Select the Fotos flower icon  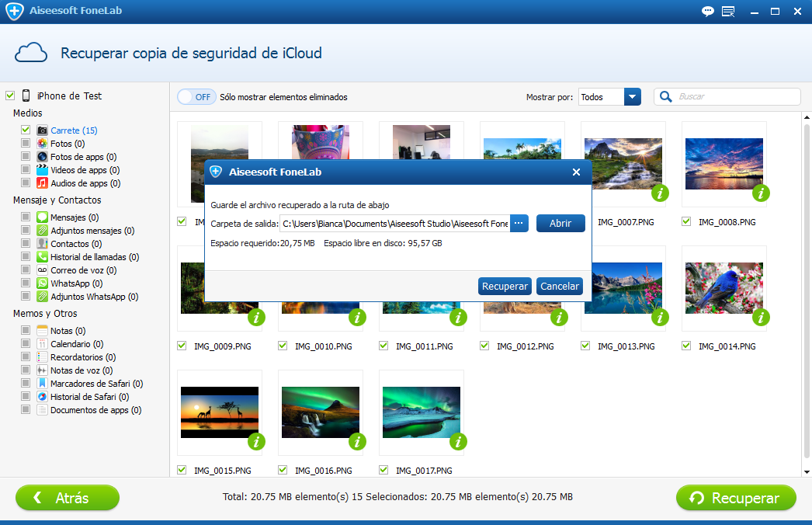(42, 144)
